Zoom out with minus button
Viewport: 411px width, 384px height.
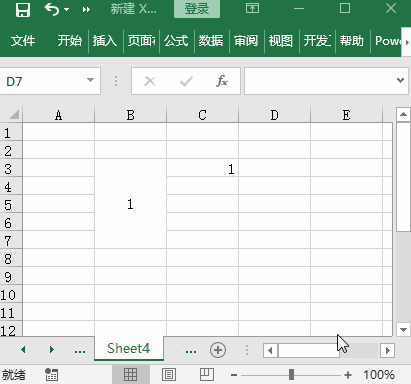point(234,375)
